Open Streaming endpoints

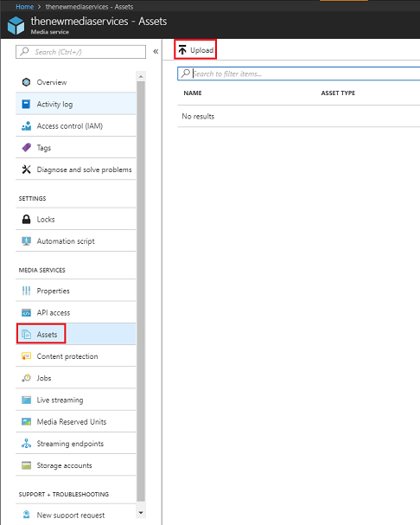click(x=76, y=444)
